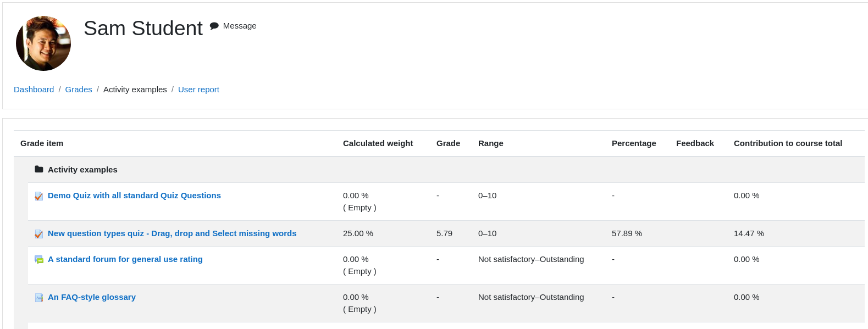The image size is (868, 329).
Task: Click the Calculated weight column header
Action: (378, 143)
